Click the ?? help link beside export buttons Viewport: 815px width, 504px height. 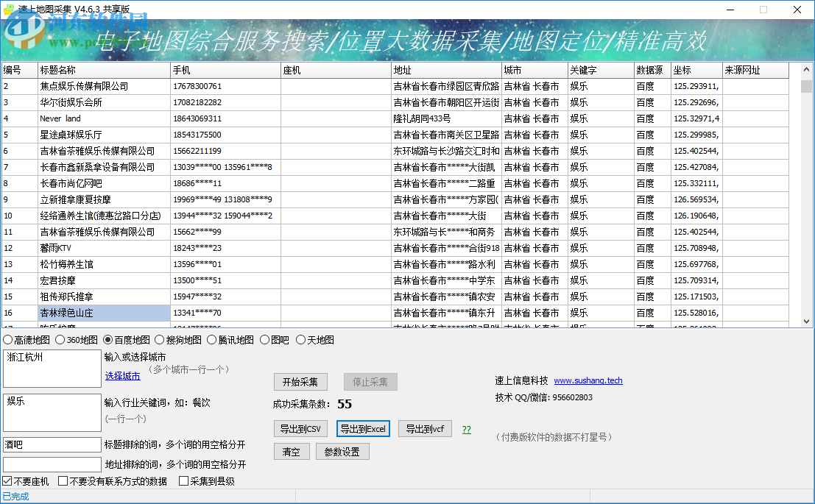[466, 428]
